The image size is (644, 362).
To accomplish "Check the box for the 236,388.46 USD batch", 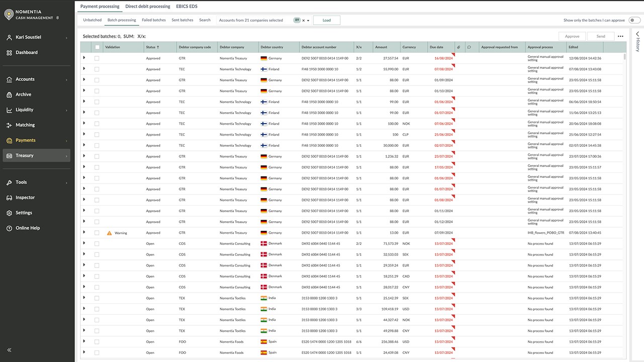I will tap(97, 342).
